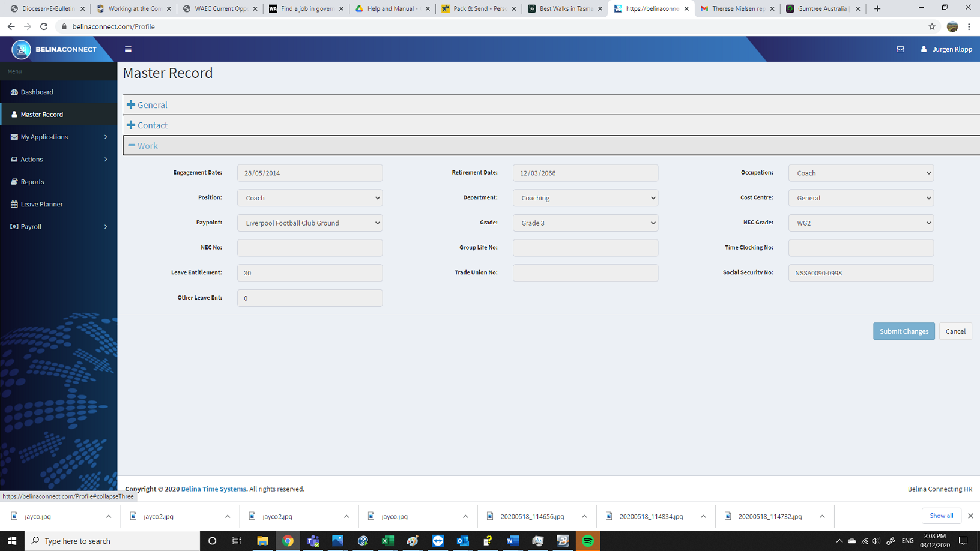The image size is (980, 551).
Task: Open the NEC Grade dropdown
Action: [x=861, y=223]
